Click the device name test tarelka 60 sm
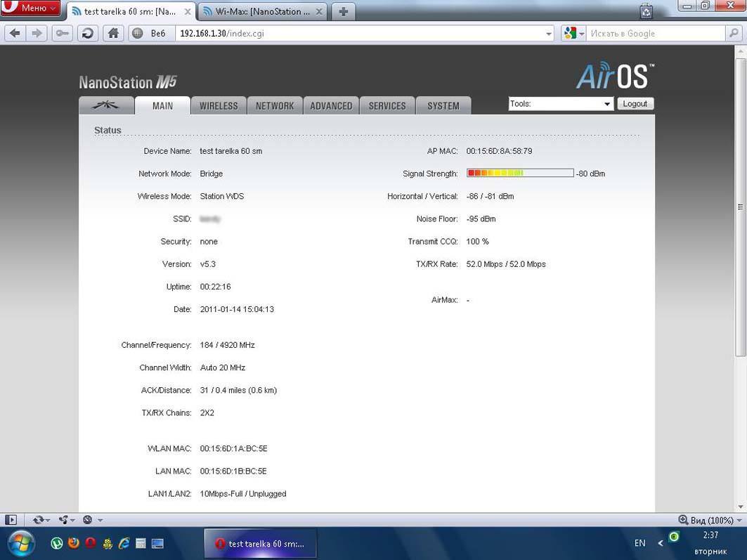The image size is (747, 560). click(231, 151)
